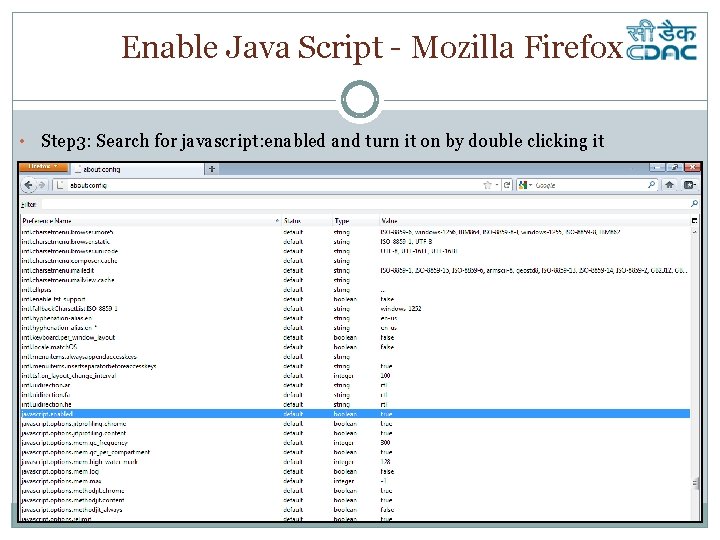Select javascript.options.jitprofiling.chrome row
This screenshot has width=720, height=540.
tap(355, 424)
